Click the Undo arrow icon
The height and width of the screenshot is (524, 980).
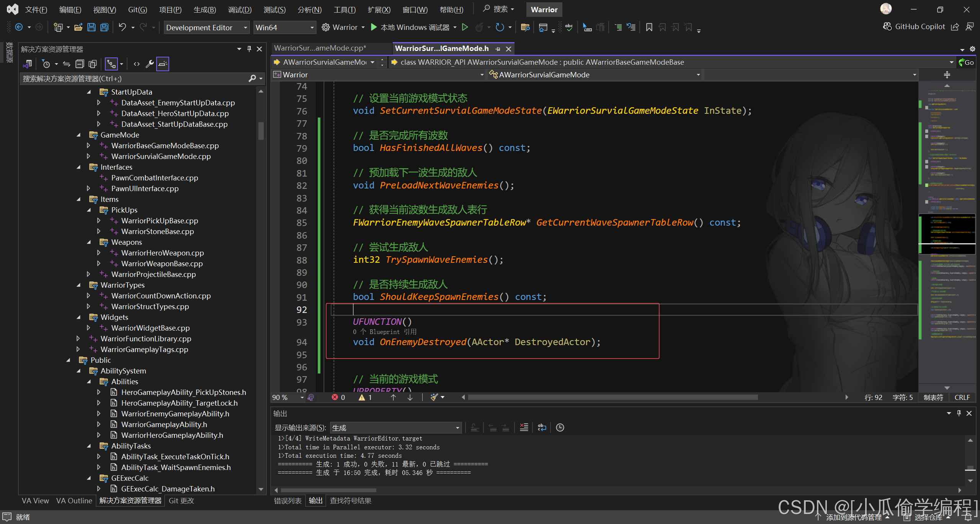click(x=122, y=27)
